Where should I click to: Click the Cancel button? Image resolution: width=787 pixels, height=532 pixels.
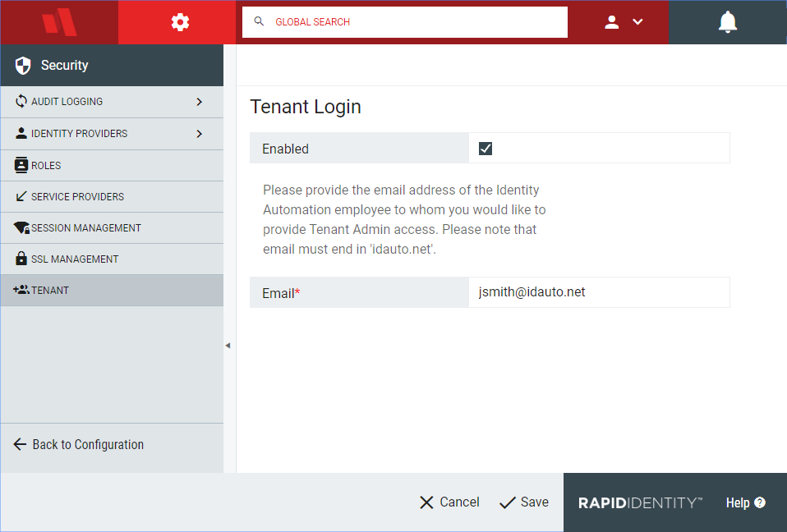click(449, 502)
